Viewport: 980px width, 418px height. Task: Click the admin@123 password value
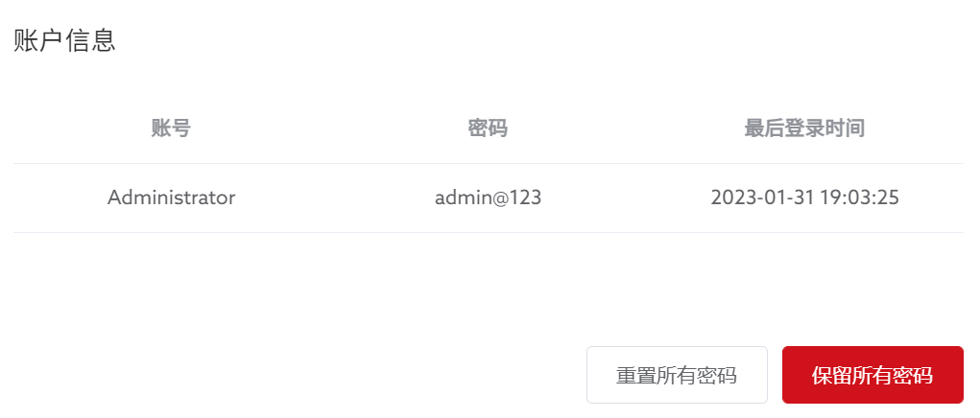coord(489,197)
